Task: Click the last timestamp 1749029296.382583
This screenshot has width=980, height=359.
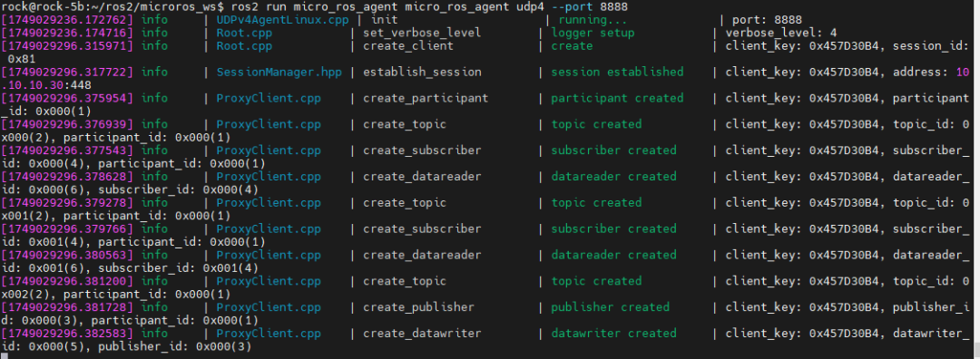Action: (x=67, y=334)
